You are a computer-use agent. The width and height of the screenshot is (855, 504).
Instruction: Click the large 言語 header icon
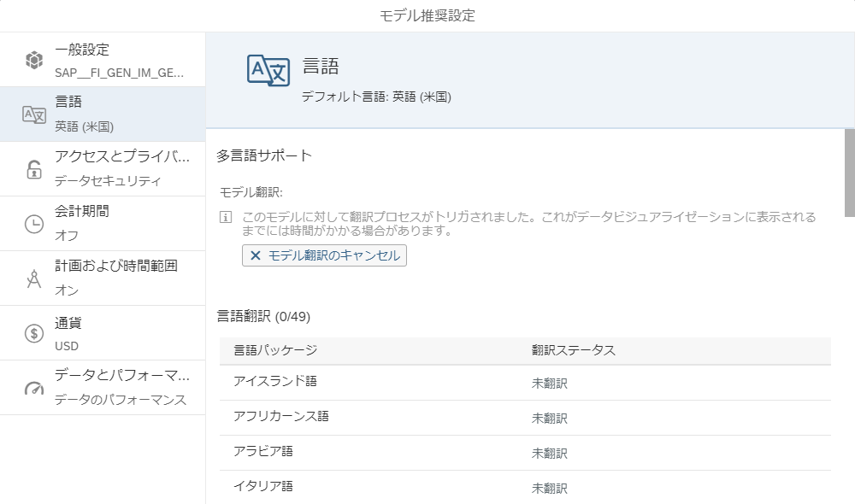tap(268, 71)
